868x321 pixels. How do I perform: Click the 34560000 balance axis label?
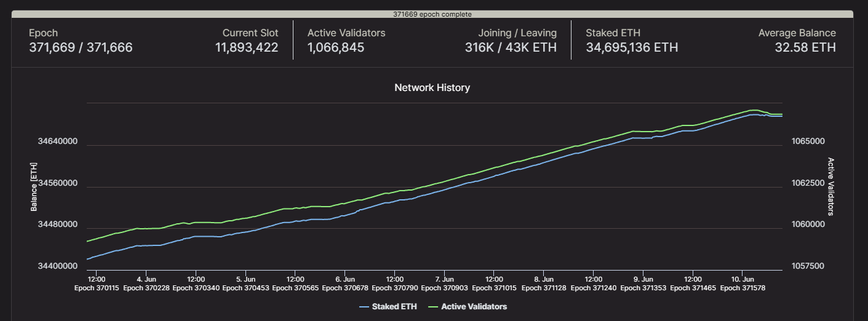pyautogui.click(x=58, y=183)
